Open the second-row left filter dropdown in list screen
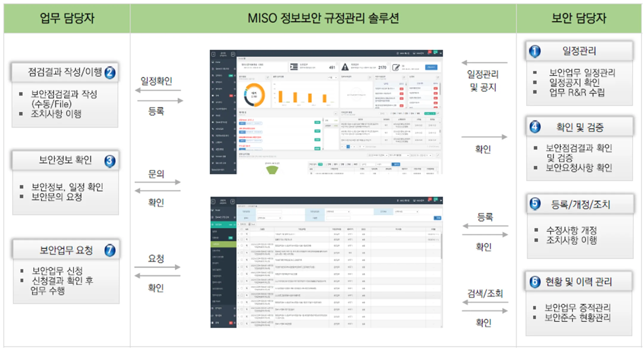 [x=269, y=218]
